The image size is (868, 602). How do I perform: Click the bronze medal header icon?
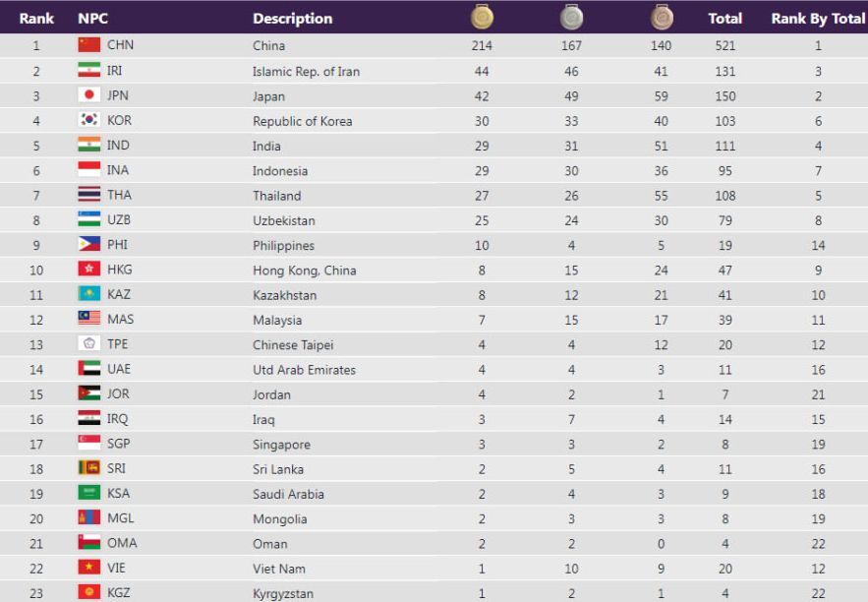tap(661, 17)
